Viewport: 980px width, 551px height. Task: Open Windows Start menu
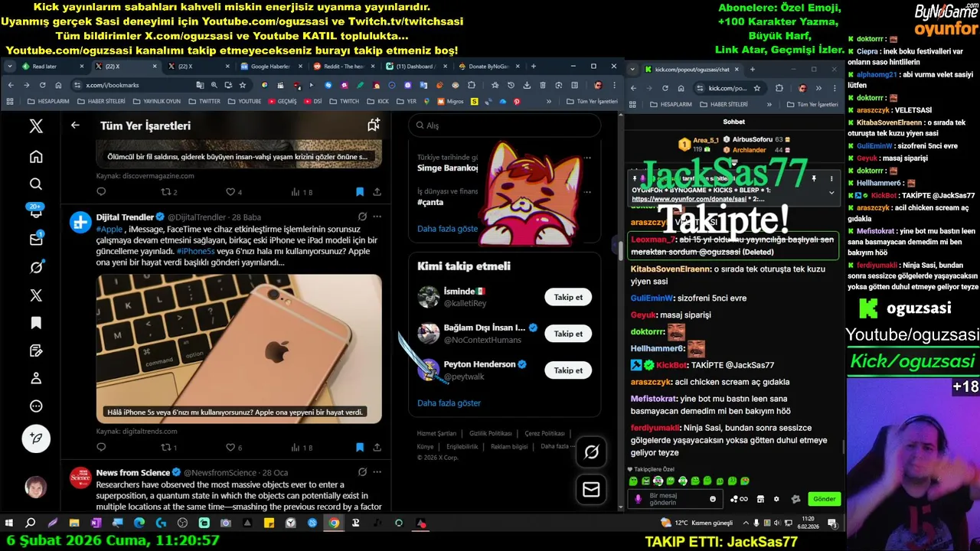click(x=9, y=523)
